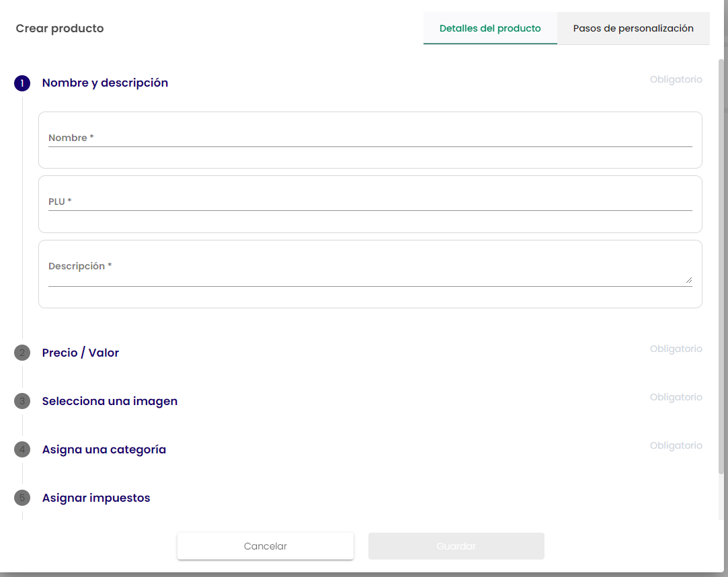Click step 4 number circle
The width and height of the screenshot is (728, 577).
tap(22, 449)
